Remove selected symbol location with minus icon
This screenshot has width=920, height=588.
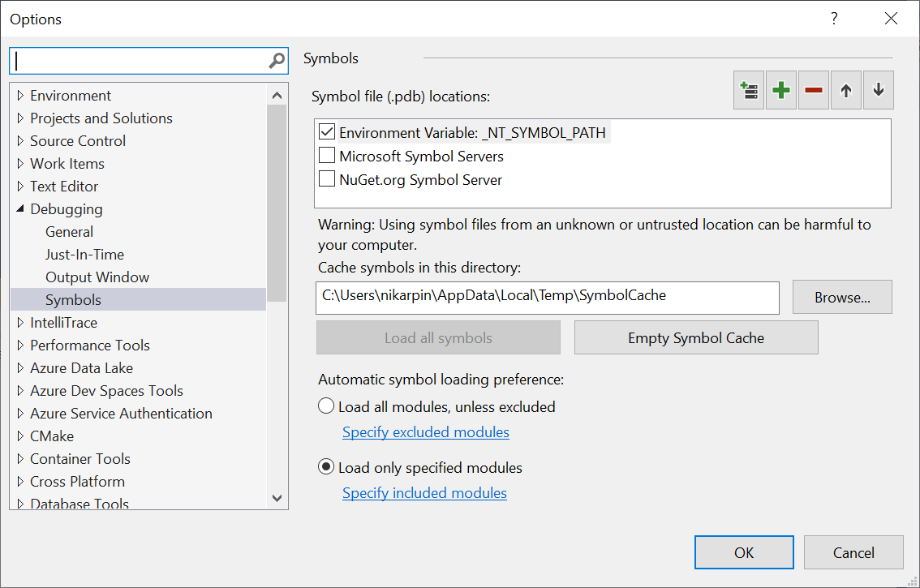point(814,91)
